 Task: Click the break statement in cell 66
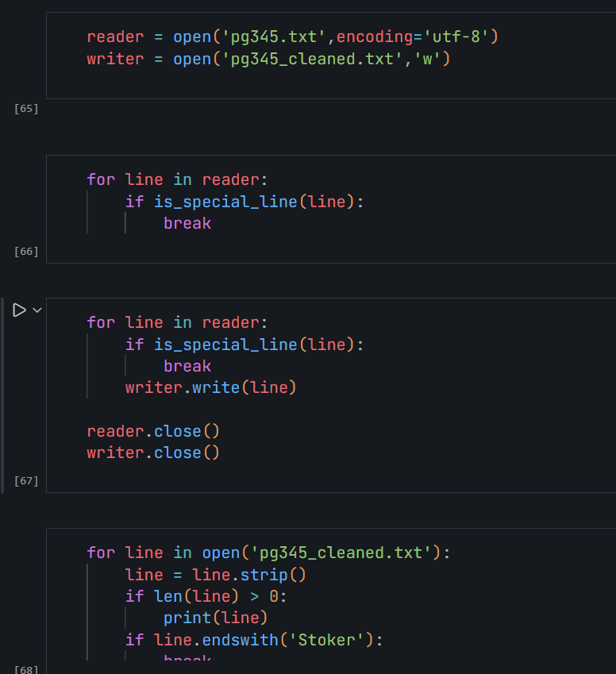click(x=187, y=224)
